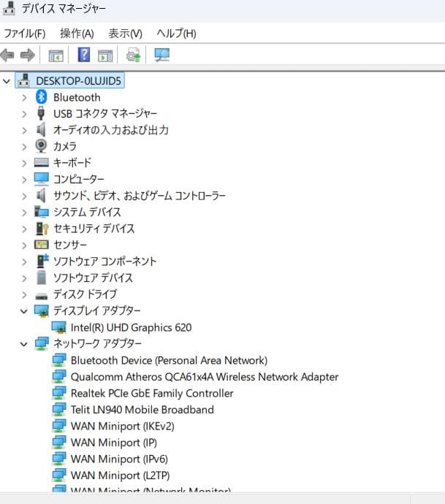The width and height of the screenshot is (445, 504).
Task: Click the Forward arrow toolbar button
Action: pos(27,56)
